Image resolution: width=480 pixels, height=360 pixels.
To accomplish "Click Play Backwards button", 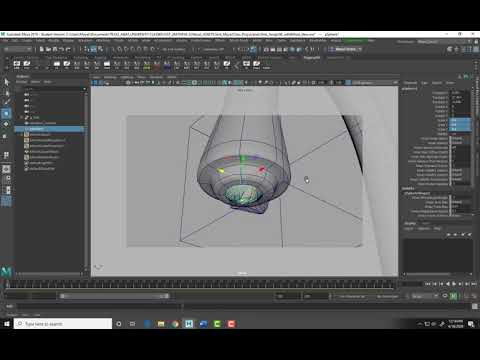I will (448, 284).
